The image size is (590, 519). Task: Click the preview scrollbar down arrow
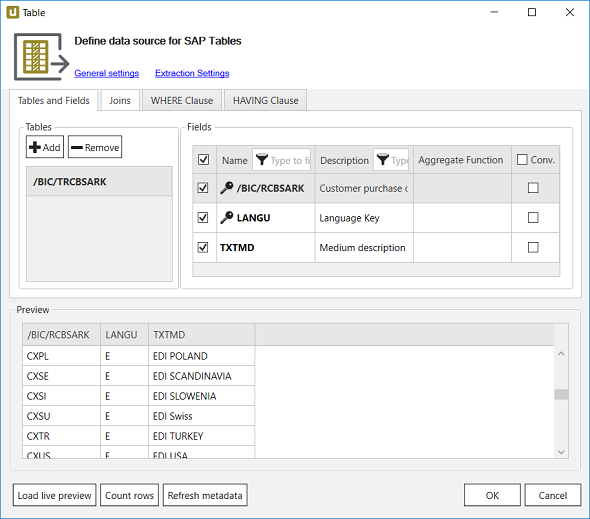click(561, 452)
